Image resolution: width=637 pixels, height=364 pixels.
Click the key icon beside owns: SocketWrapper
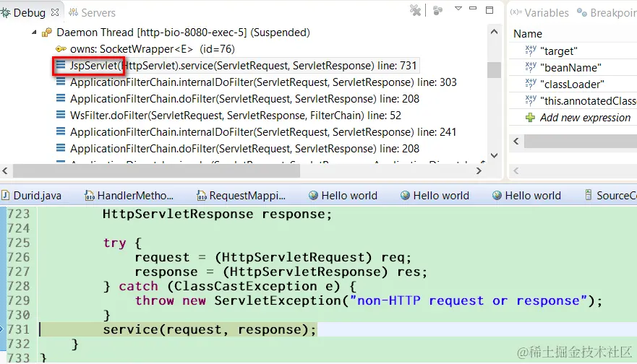pyautogui.click(x=61, y=49)
